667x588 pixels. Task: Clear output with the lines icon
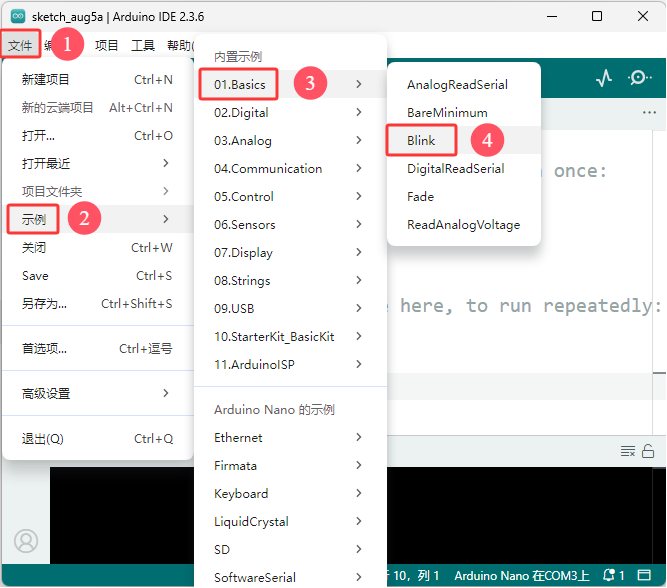pyautogui.click(x=628, y=451)
